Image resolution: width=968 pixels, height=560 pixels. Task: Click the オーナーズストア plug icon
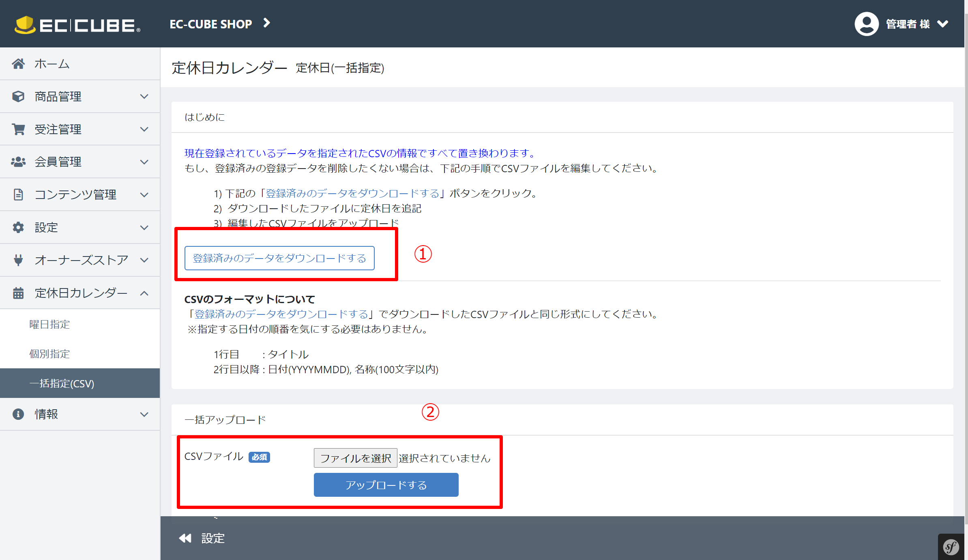pos(18,260)
